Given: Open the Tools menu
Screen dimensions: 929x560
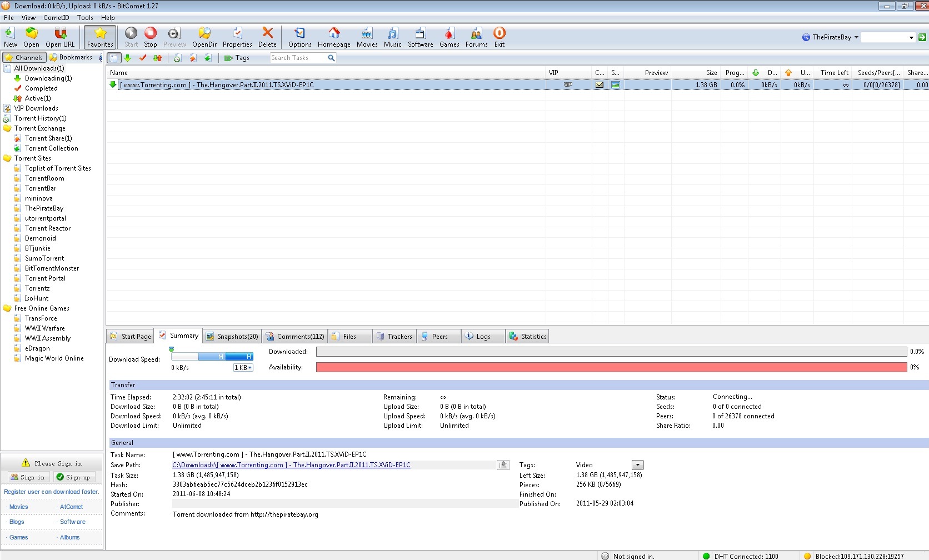Looking at the screenshot, I should point(85,18).
